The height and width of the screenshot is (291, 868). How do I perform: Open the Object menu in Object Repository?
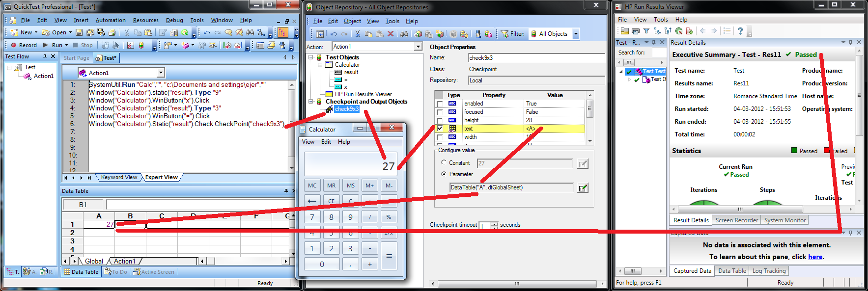click(352, 21)
